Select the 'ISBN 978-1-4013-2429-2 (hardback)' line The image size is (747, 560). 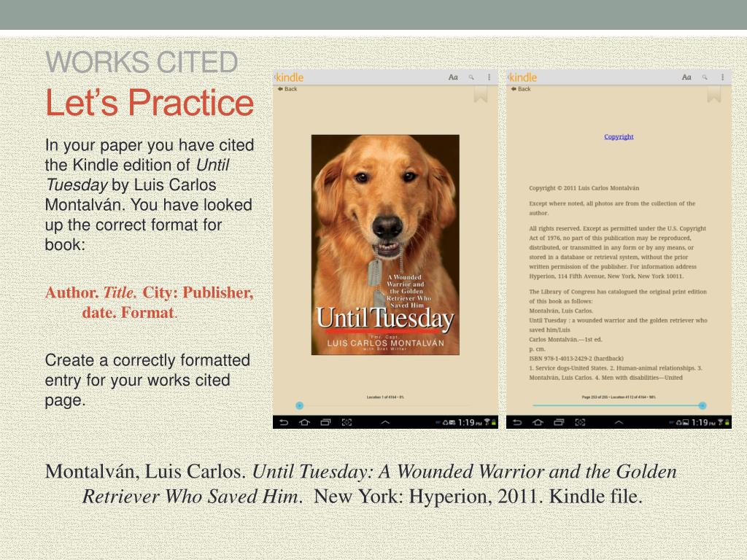(576, 359)
